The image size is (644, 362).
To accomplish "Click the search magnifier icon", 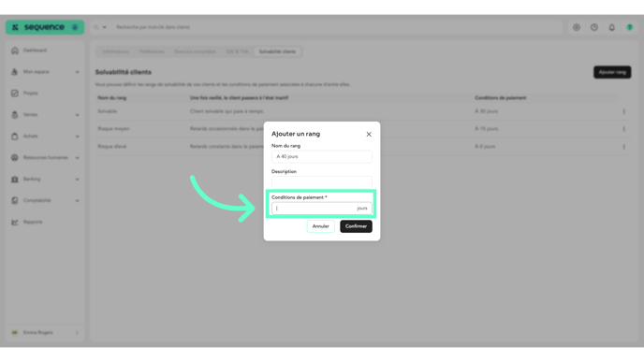I will 95,27.
